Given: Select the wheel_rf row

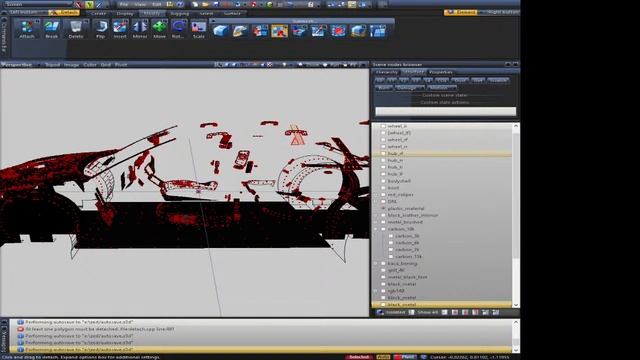Looking at the screenshot, I should pos(442,140).
